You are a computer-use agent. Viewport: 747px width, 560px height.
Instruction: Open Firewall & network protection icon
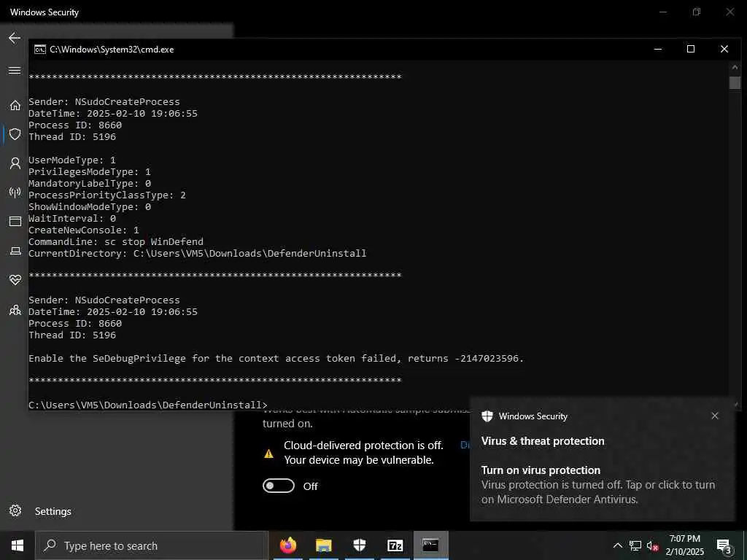[x=15, y=192]
